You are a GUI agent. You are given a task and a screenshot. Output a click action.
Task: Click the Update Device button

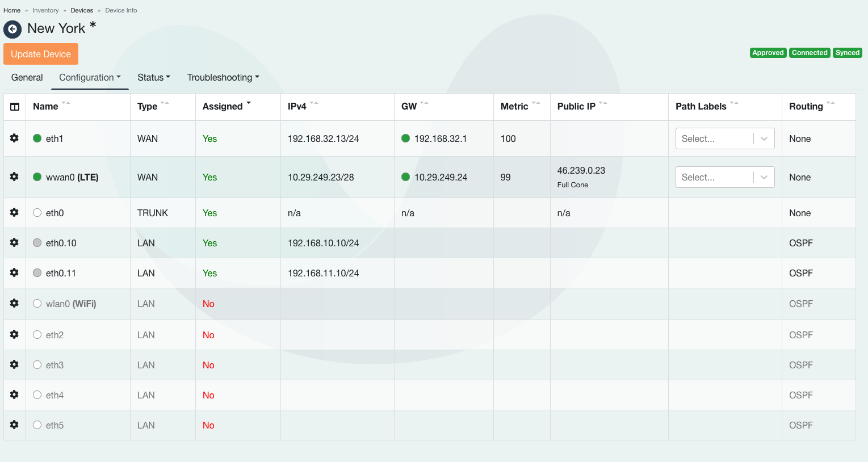click(41, 54)
